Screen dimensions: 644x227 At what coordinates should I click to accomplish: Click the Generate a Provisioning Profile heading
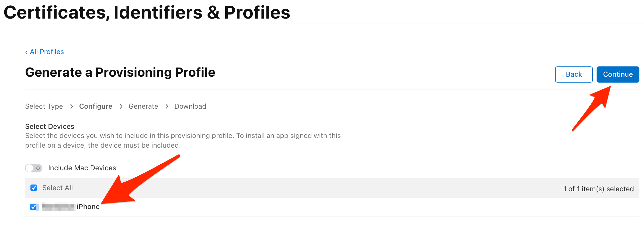pyautogui.click(x=120, y=72)
